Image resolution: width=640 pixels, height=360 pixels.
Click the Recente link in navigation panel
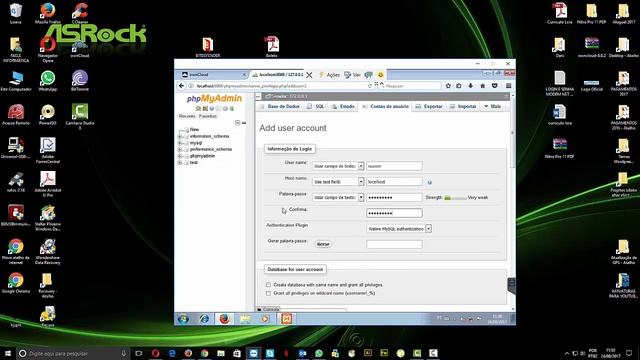(x=187, y=116)
